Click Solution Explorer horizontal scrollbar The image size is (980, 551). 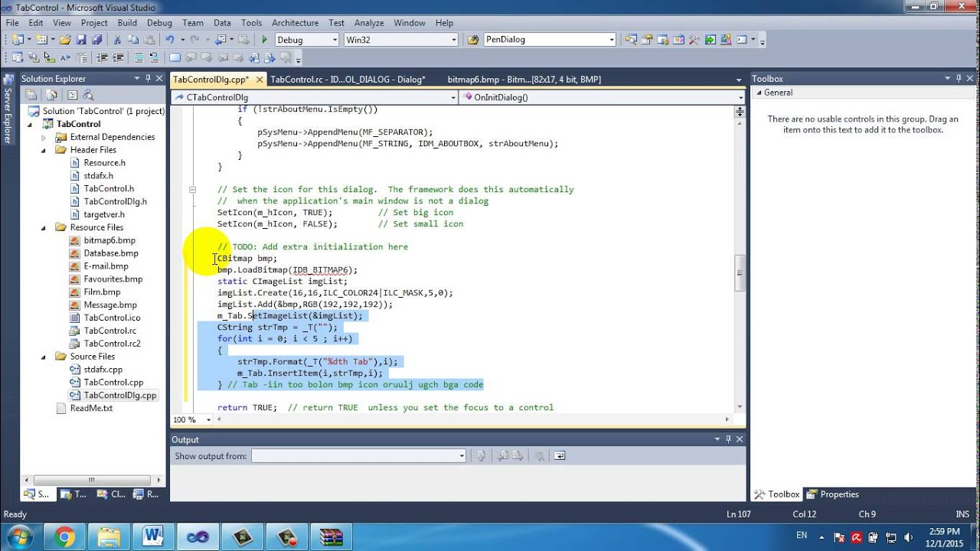pyautogui.click(x=92, y=479)
